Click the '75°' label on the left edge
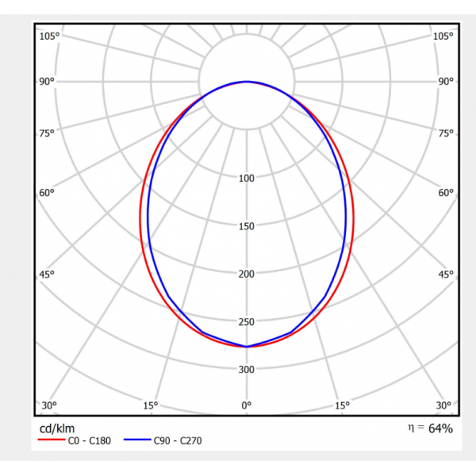The image size is (476, 476). (x=47, y=133)
